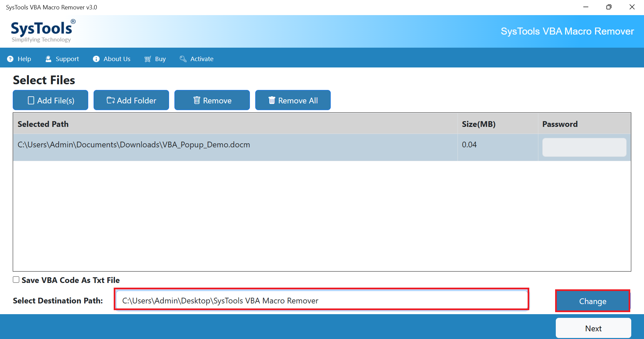
Task: Click the Select Destination Path field
Action: (x=322, y=300)
